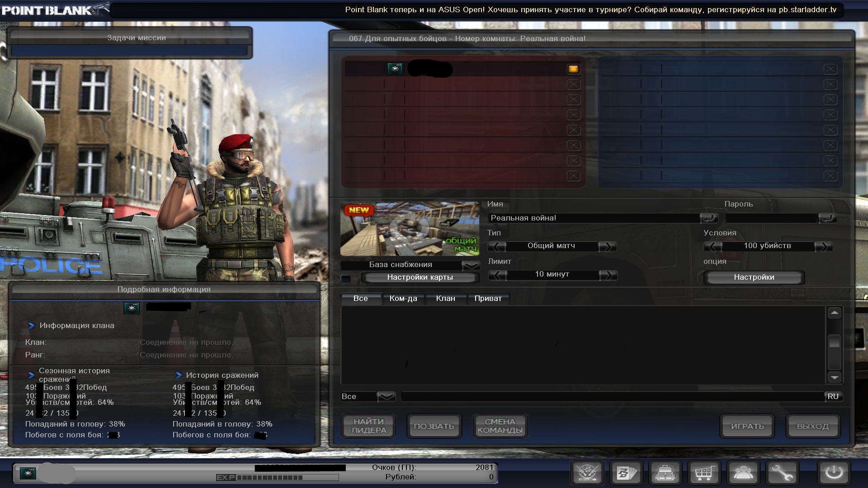Image resolution: width=868 pixels, height=488 pixels.
Task: Close the first blue team slot
Action: (x=830, y=69)
